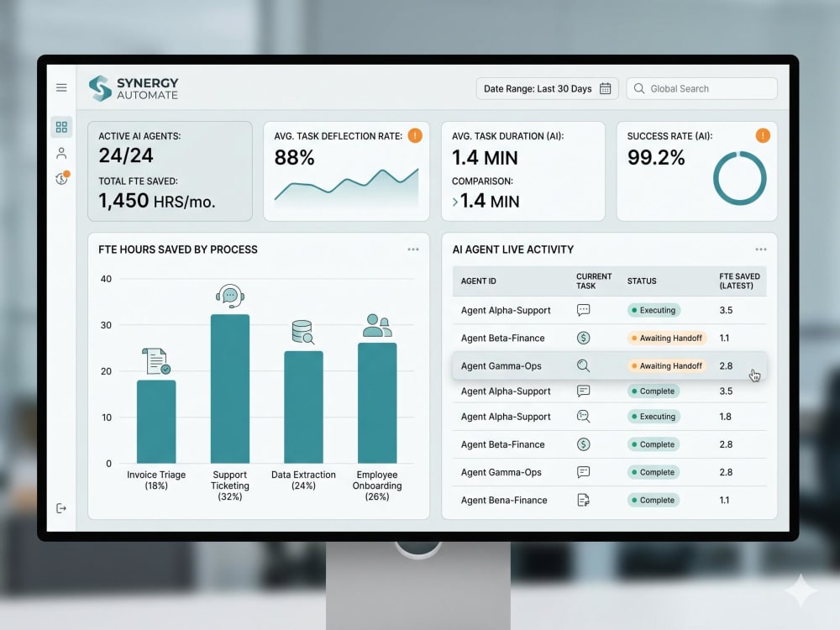Click the database icon above Data Extraction bar

(x=302, y=332)
